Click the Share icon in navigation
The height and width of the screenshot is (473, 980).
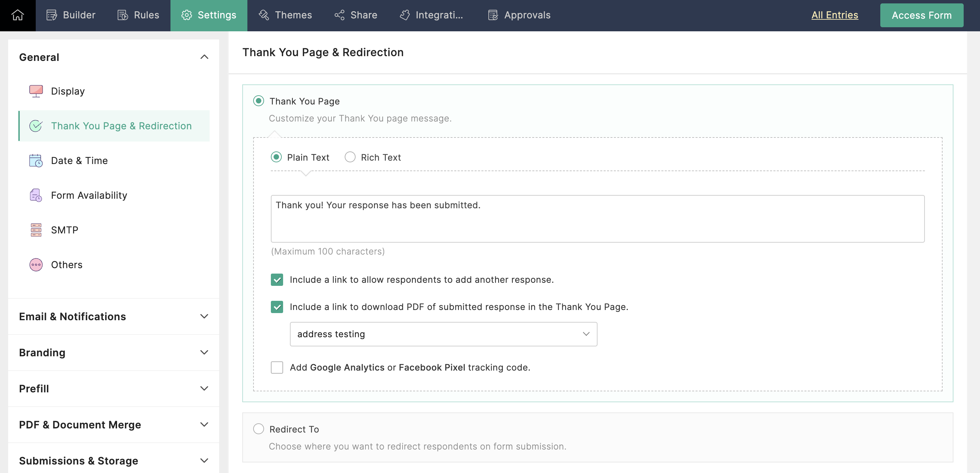point(339,15)
